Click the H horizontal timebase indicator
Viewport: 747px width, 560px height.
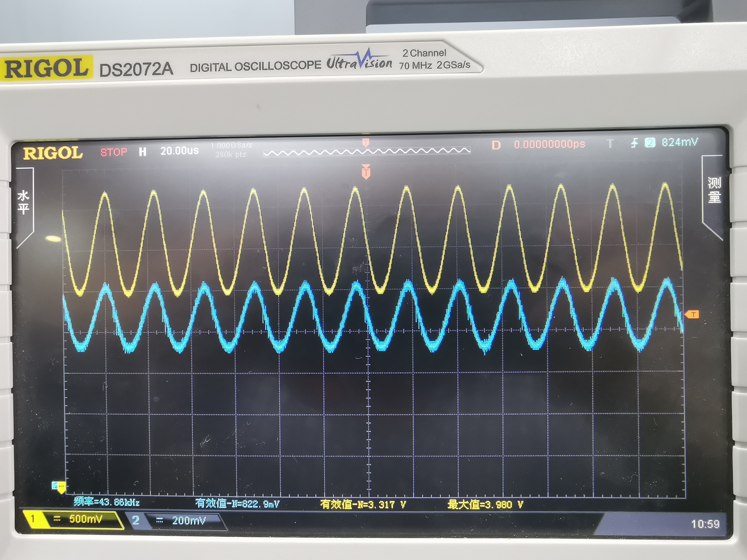click(142, 152)
